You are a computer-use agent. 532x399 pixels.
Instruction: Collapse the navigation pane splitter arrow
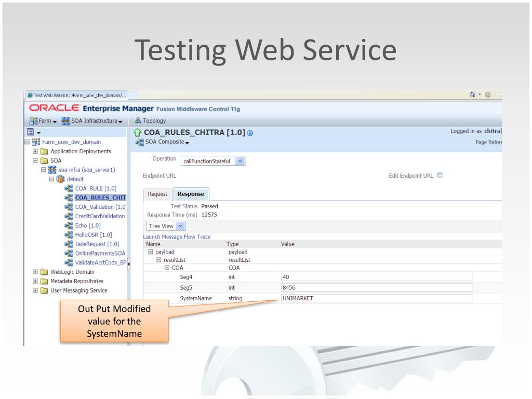[x=129, y=263]
